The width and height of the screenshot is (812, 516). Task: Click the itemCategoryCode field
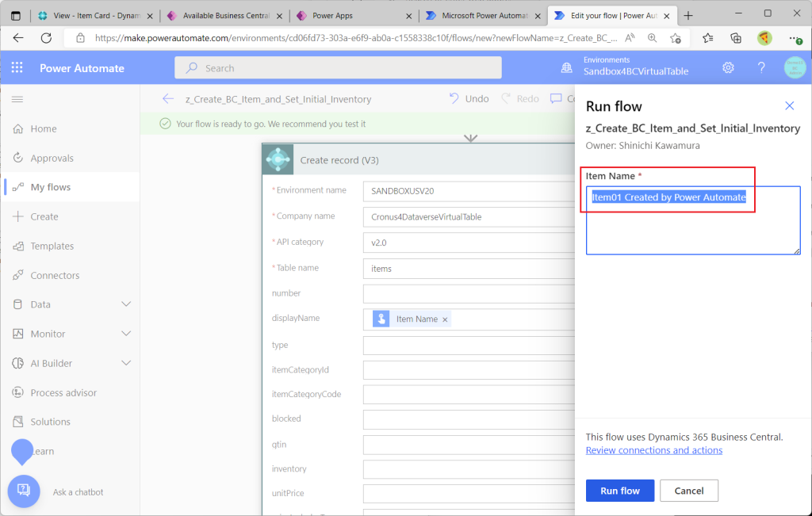point(469,395)
